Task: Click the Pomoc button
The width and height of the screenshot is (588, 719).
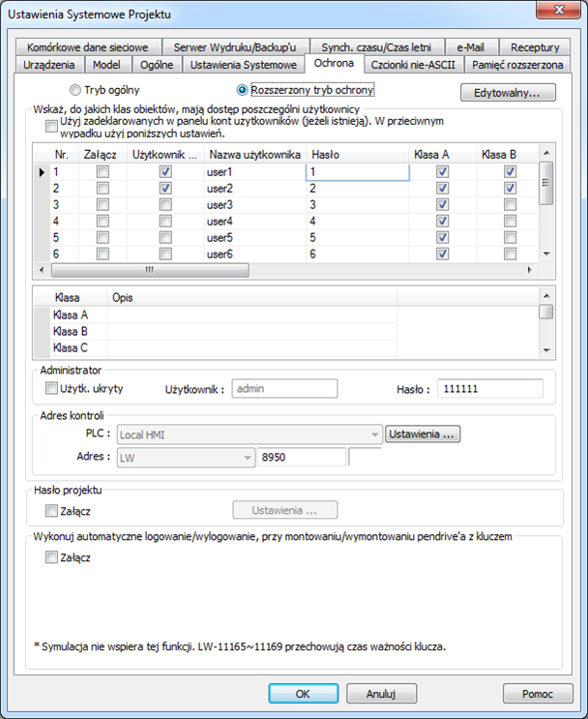Action: point(538,693)
